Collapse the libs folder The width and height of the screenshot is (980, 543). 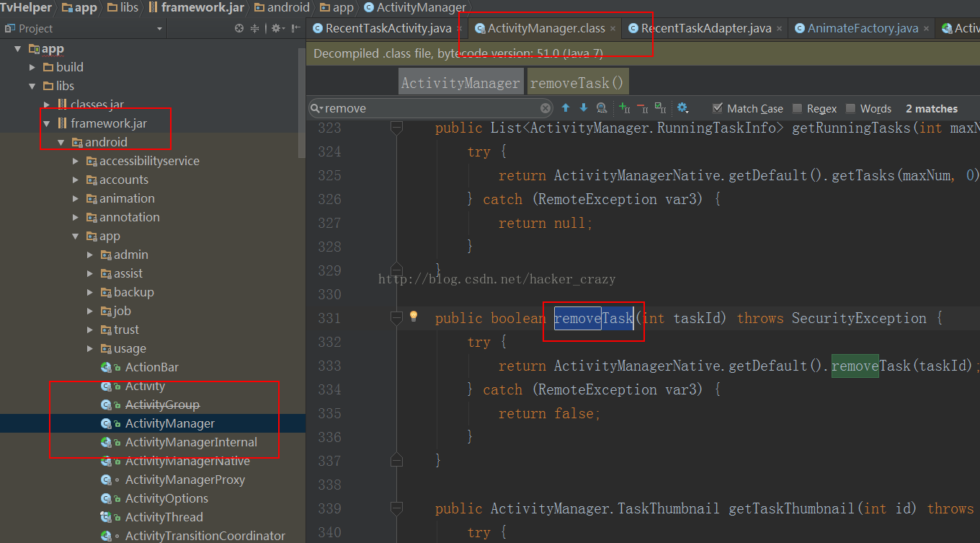(x=32, y=86)
